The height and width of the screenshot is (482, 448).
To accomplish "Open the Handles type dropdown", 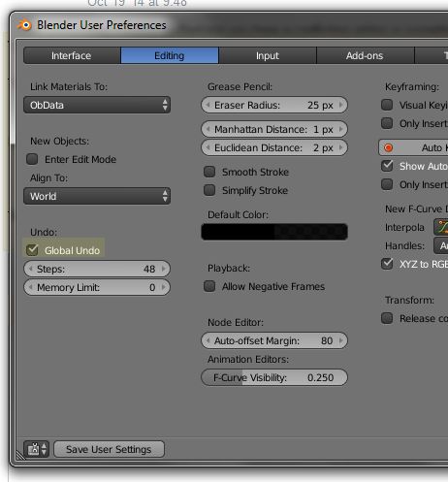I will pos(441,245).
